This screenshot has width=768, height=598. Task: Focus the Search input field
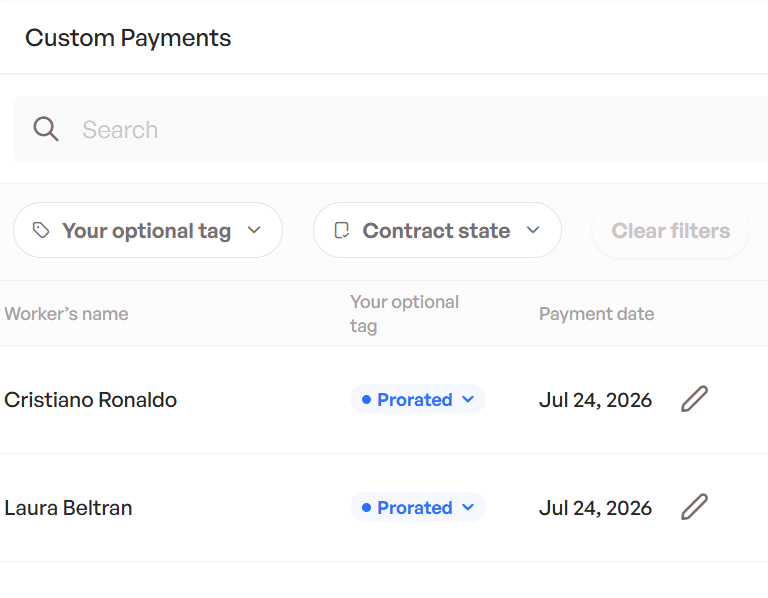(x=390, y=129)
